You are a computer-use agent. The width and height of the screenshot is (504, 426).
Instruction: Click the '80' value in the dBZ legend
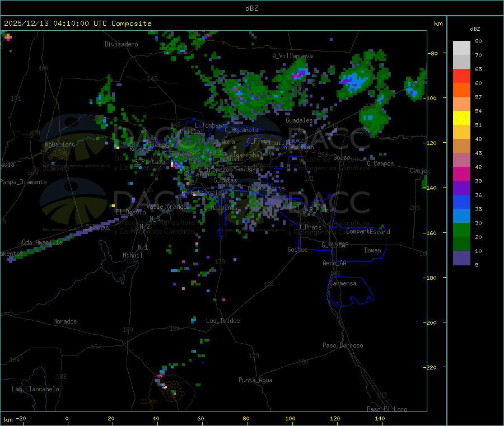pyautogui.click(x=478, y=41)
